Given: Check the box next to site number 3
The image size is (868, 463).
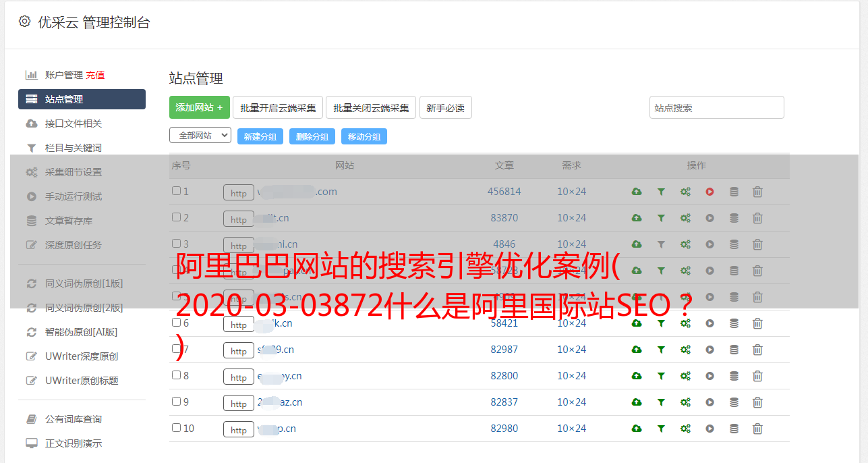Looking at the screenshot, I should pyautogui.click(x=176, y=244).
